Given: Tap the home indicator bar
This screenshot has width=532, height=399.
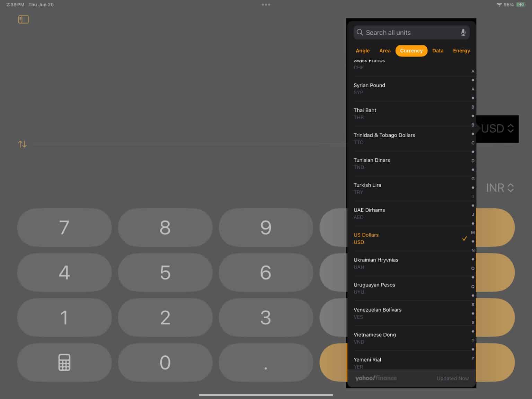Looking at the screenshot, I should [266, 394].
